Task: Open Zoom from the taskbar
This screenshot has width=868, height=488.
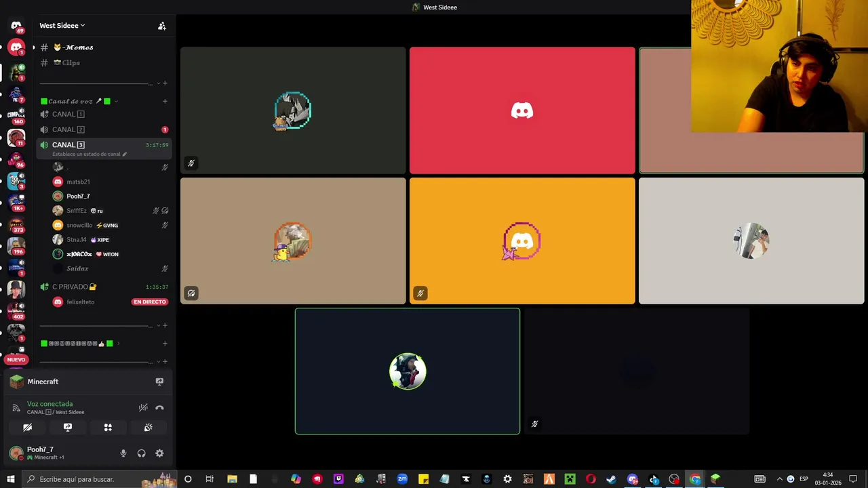Action: (x=402, y=479)
